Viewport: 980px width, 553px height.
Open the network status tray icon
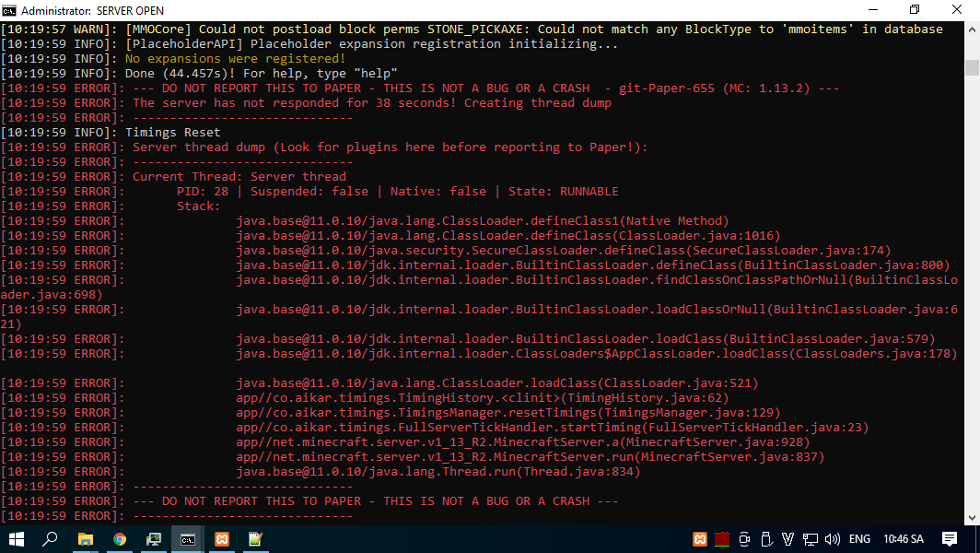tap(810, 539)
